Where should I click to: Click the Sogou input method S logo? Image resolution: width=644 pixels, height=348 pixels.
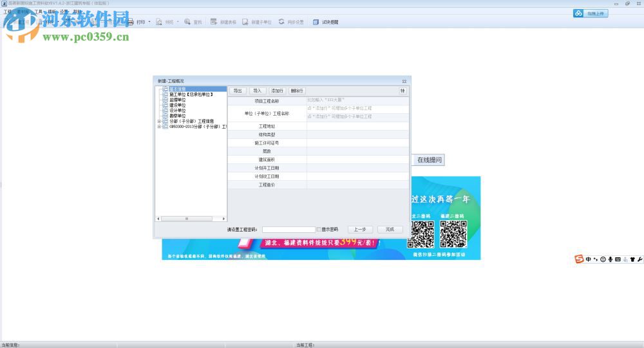(x=579, y=259)
